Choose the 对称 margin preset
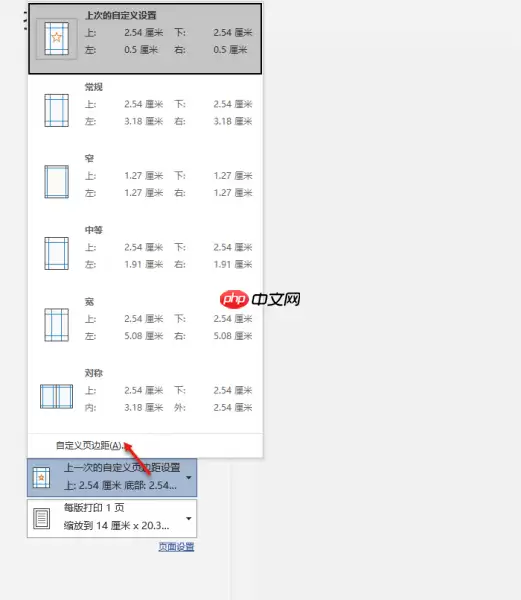The image size is (521, 600). click(145, 396)
